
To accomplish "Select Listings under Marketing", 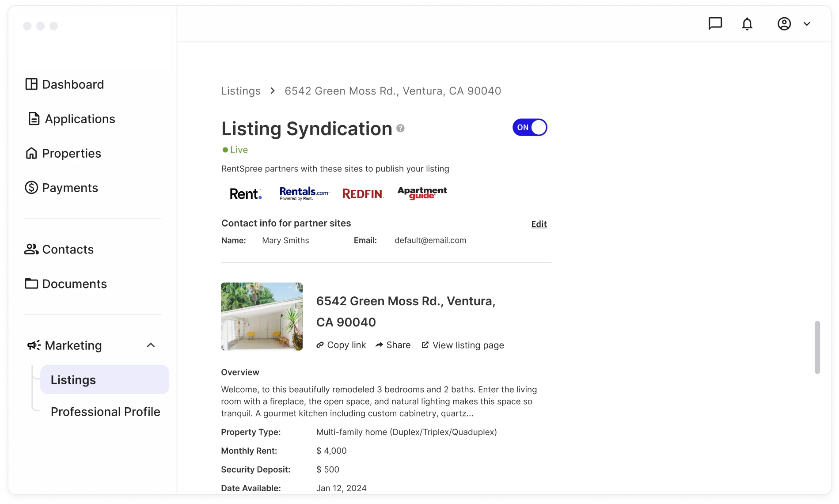I will [x=72, y=379].
